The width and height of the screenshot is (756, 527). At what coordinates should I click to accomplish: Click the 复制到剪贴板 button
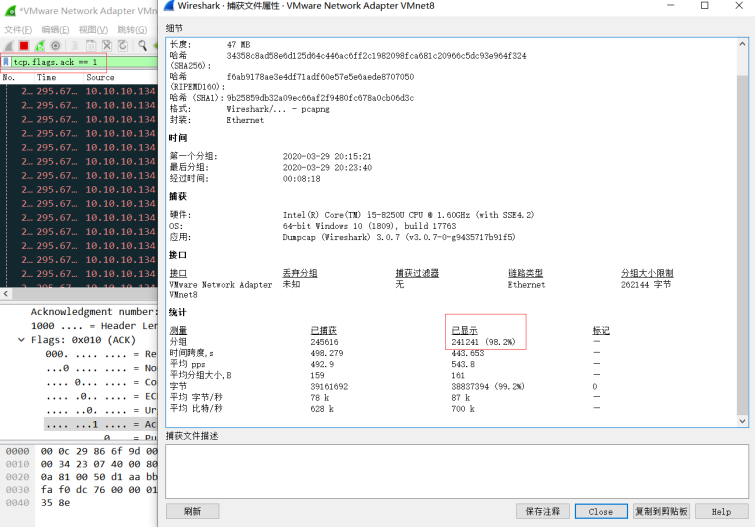(661, 511)
